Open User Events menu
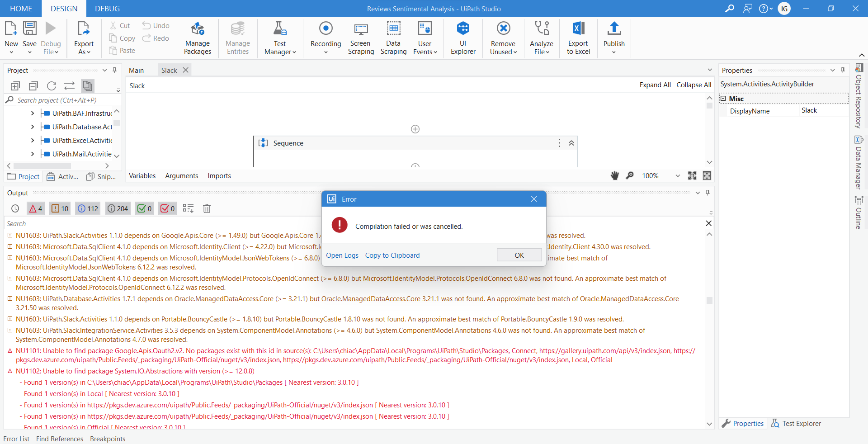 425,38
